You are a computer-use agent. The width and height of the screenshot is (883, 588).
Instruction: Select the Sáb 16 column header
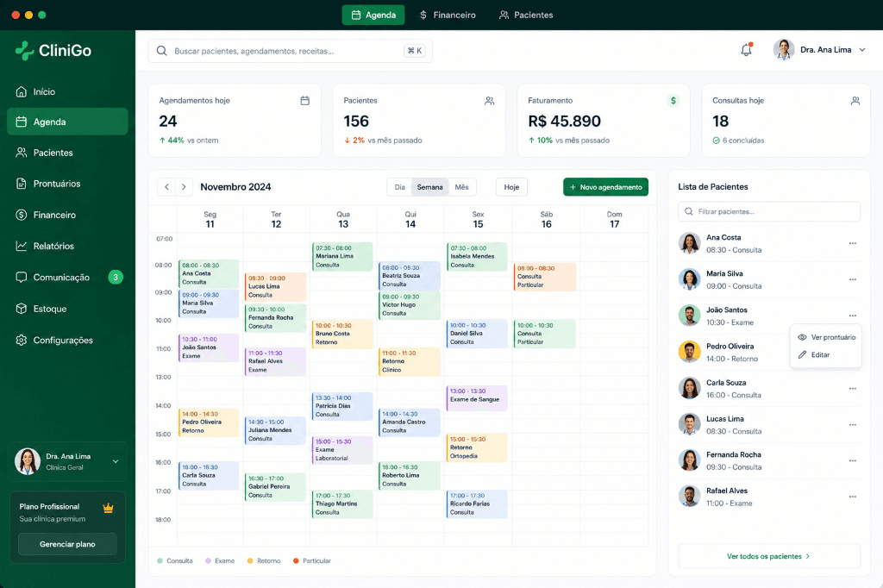[x=546, y=219]
